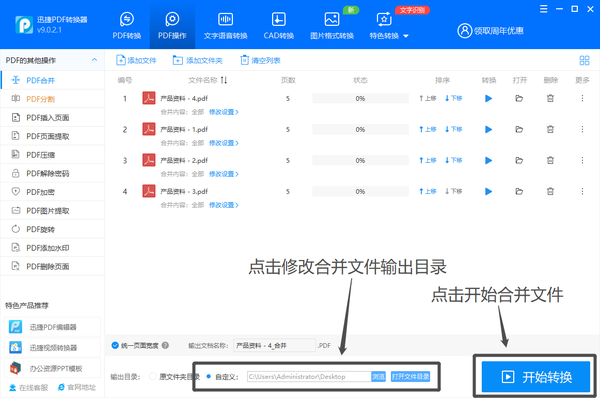This screenshot has width=600, height=398.
Task: Open more options for 产品资料 - 1.pdf
Action: (582, 129)
